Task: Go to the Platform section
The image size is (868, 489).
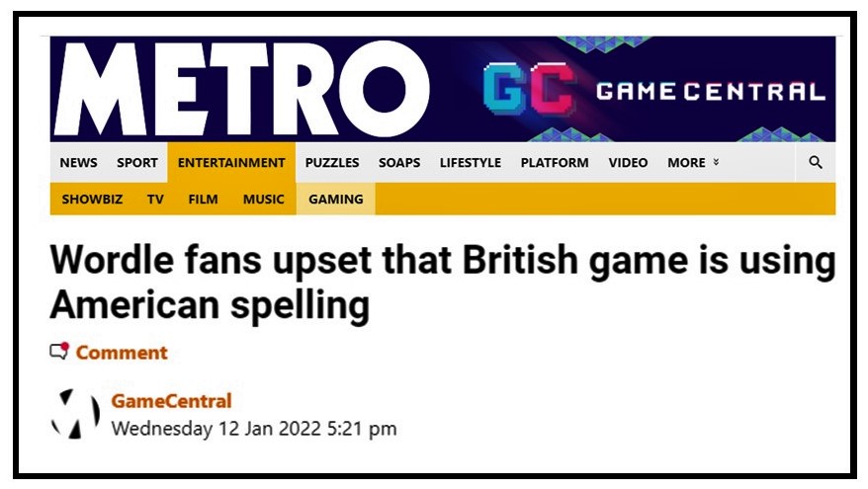Action: pos(555,163)
